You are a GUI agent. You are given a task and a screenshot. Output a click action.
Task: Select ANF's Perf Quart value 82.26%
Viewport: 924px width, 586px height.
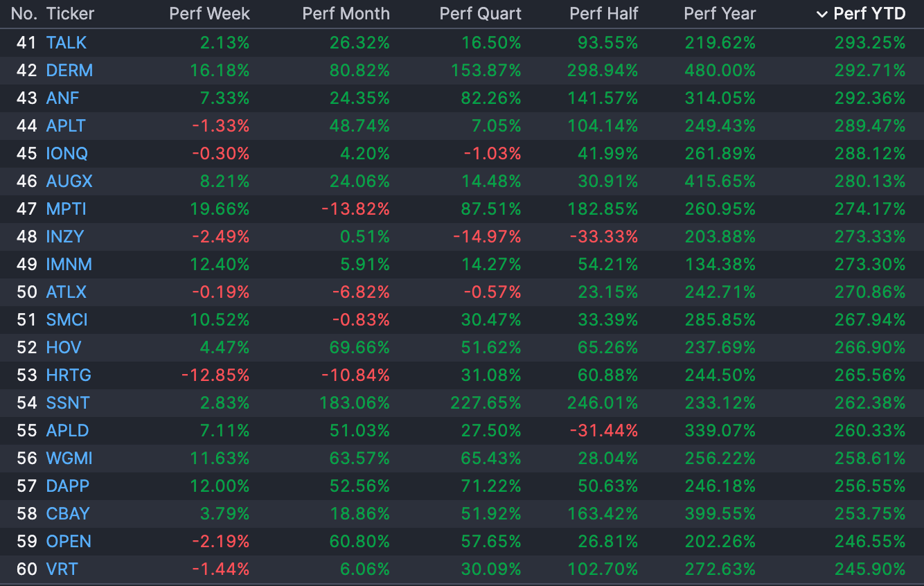[x=492, y=98]
